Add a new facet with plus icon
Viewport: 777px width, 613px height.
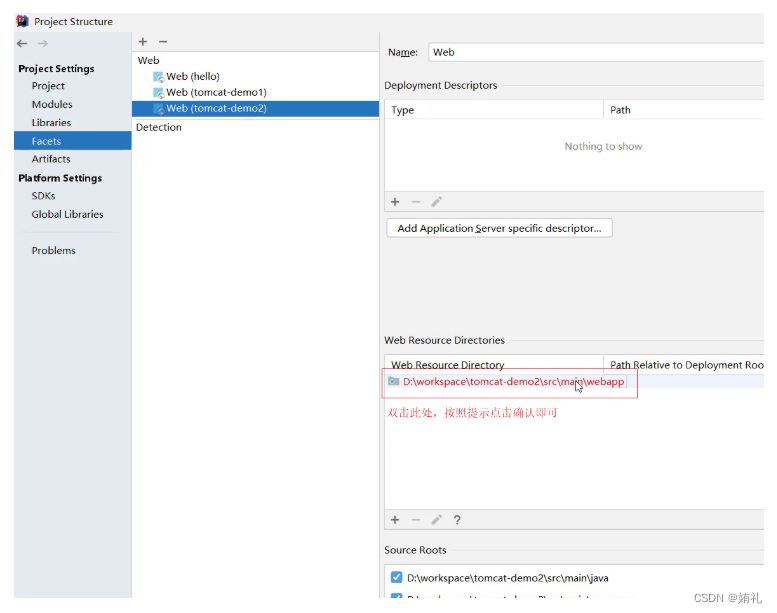coord(143,42)
